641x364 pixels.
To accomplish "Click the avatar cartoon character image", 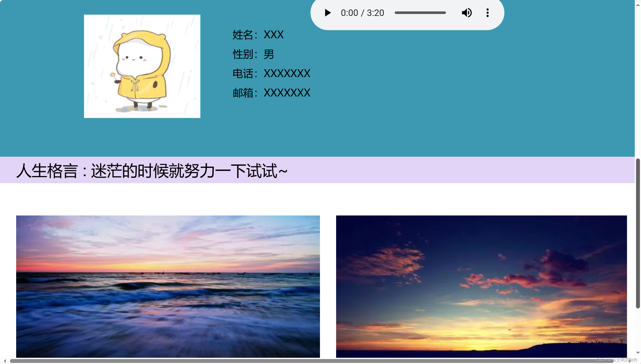I will click(x=142, y=66).
